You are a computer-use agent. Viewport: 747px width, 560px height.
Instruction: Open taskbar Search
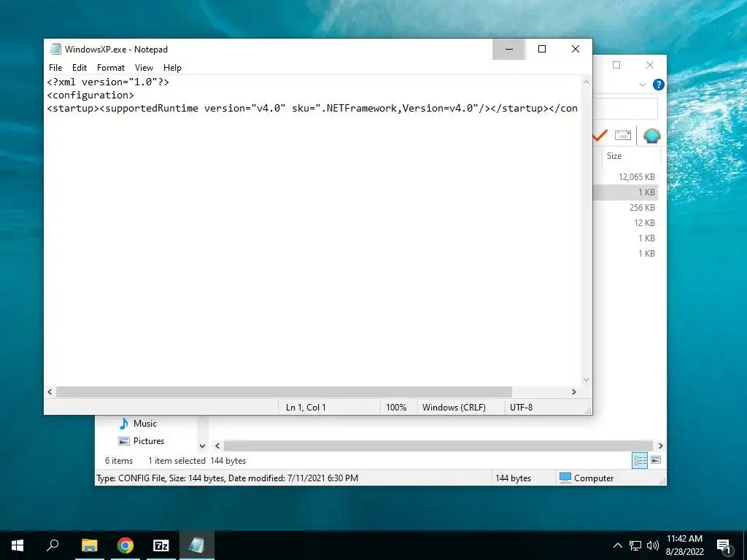pos(53,545)
